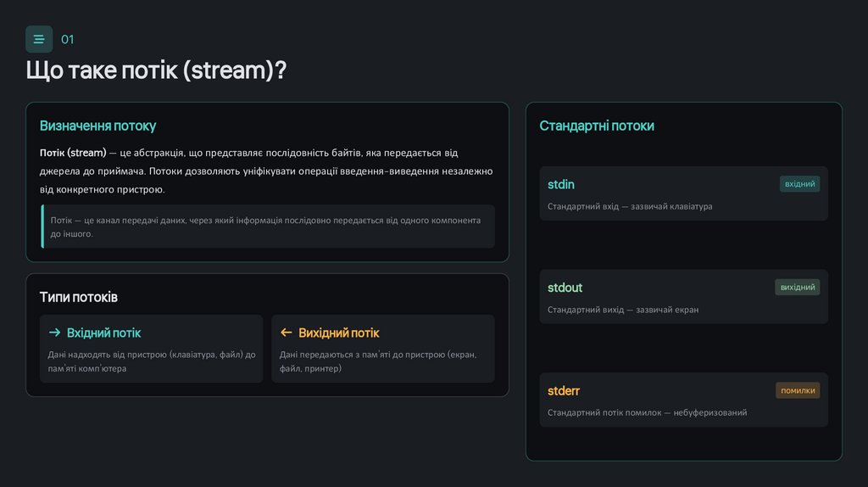Viewport: 868px width, 487px height.
Task: Click the list menu icon beside 01
Action: coord(39,39)
